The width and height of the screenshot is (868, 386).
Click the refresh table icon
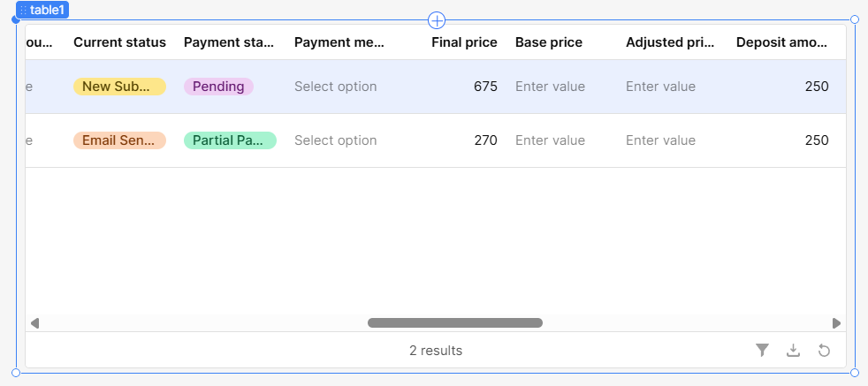(824, 351)
